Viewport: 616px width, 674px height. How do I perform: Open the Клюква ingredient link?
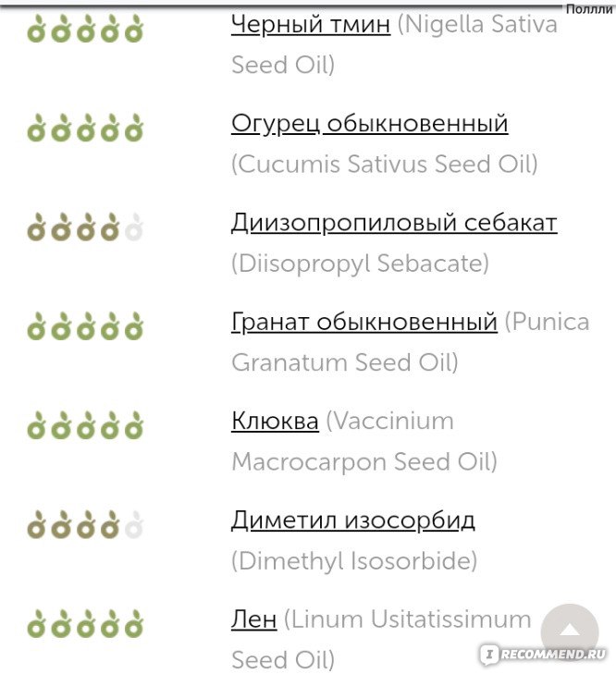tap(275, 421)
